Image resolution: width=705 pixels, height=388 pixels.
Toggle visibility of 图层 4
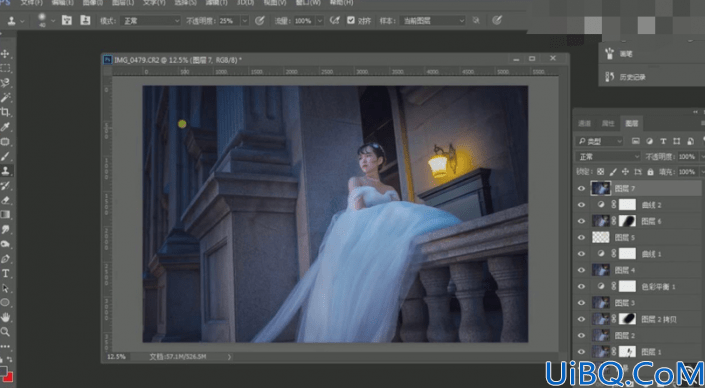[581, 270]
